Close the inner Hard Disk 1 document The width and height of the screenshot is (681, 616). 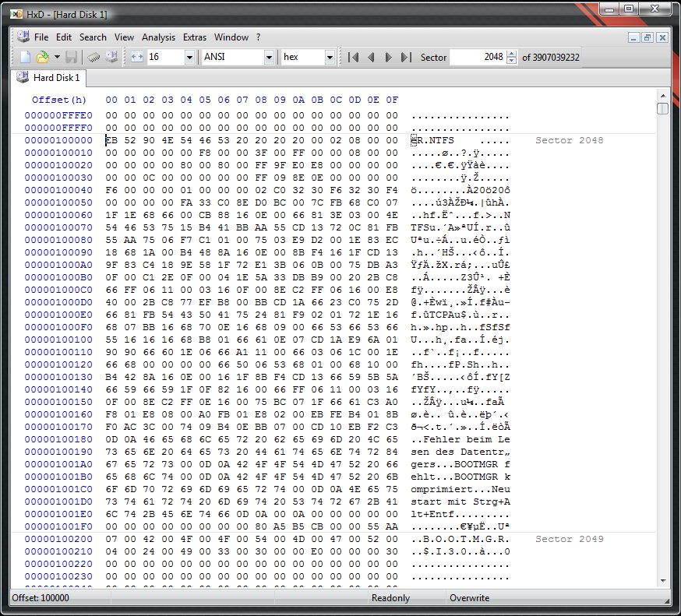point(662,37)
